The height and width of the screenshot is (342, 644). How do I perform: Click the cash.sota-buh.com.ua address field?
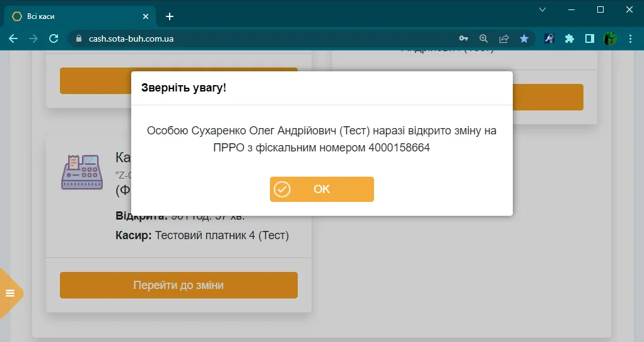point(263,38)
